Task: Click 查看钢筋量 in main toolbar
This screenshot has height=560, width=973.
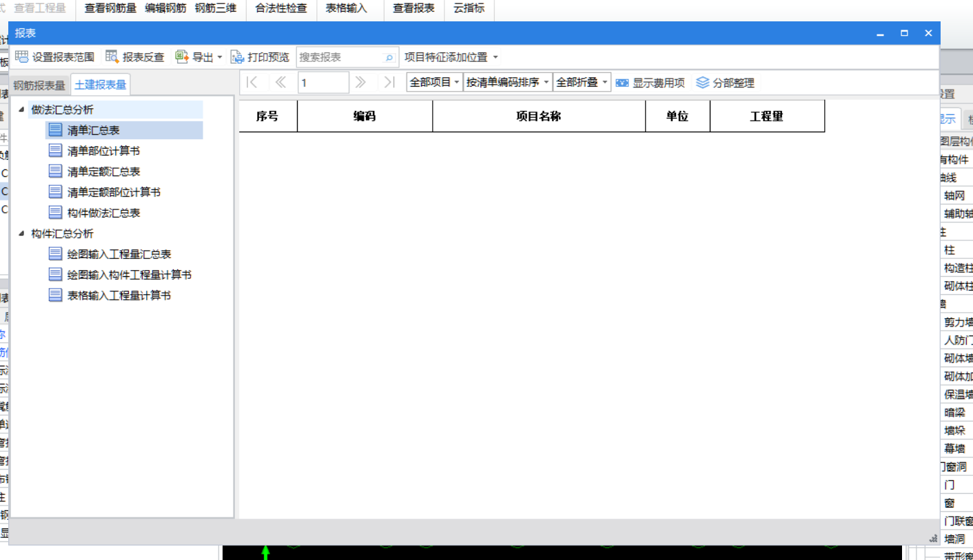Action: point(110,9)
